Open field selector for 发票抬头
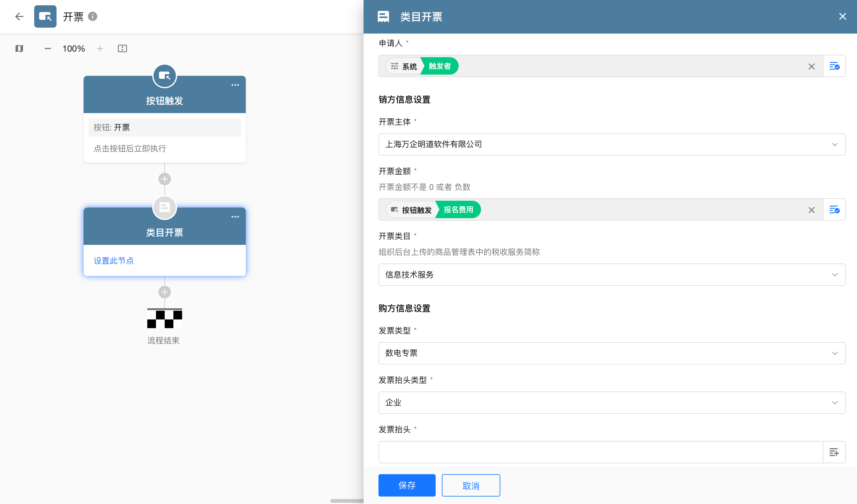The height and width of the screenshot is (504, 857). (x=834, y=452)
